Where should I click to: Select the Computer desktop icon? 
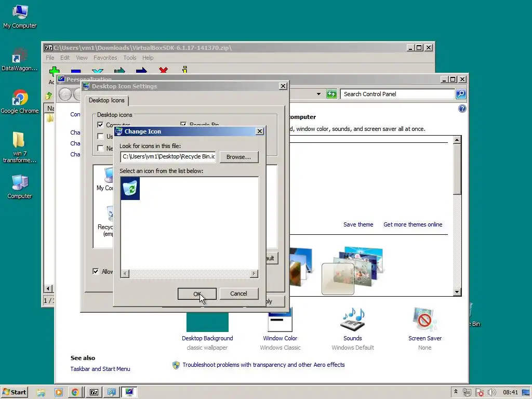(x=19, y=187)
